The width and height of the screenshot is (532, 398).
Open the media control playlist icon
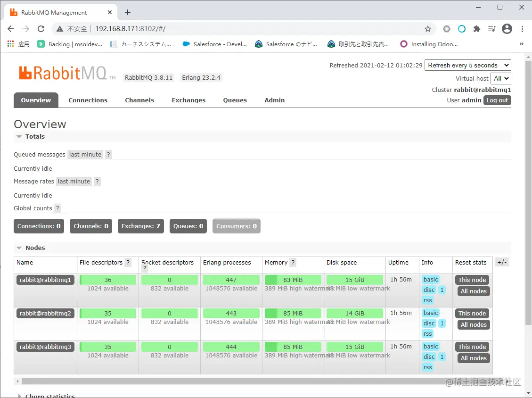point(491,29)
